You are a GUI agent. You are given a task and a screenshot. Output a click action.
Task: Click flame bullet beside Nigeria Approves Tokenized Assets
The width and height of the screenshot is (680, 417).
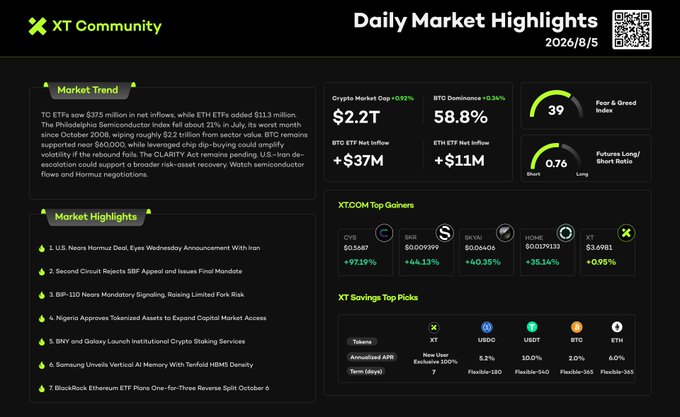point(42,319)
